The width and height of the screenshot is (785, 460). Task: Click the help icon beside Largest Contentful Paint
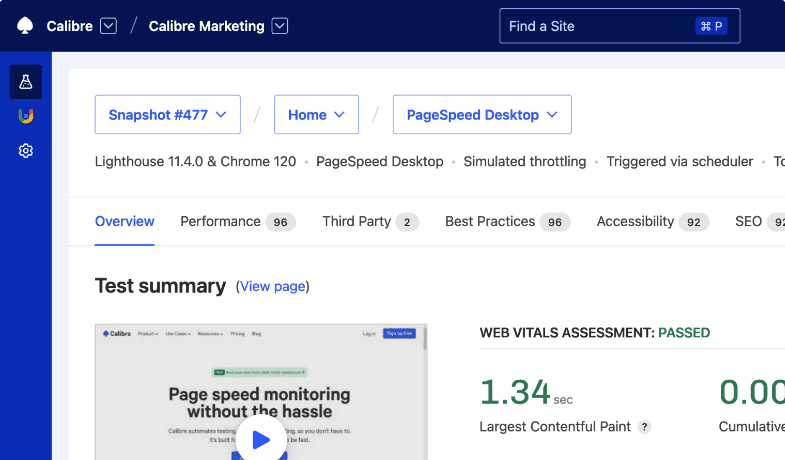click(x=645, y=427)
